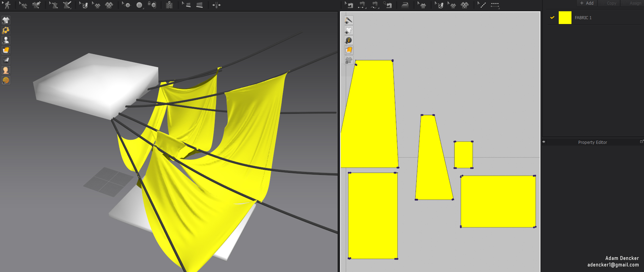Choose the 2D shirt arrow select tool
This screenshot has width=644, height=272.
(422, 5)
